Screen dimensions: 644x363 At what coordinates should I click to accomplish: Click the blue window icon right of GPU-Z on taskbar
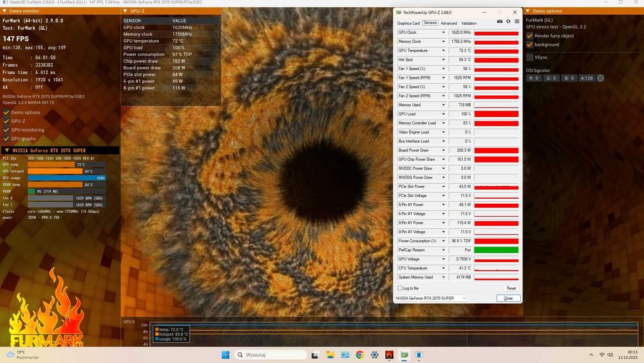[419, 355]
